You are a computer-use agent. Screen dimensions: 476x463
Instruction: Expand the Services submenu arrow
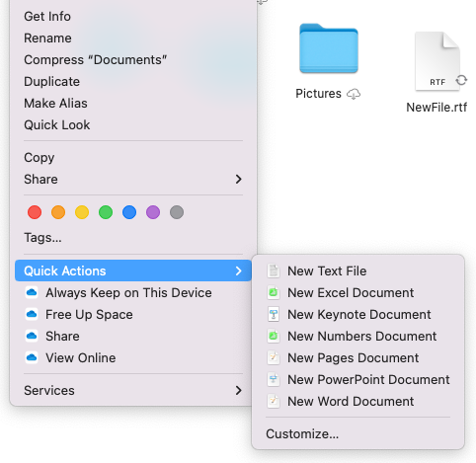[x=239, y=391]
